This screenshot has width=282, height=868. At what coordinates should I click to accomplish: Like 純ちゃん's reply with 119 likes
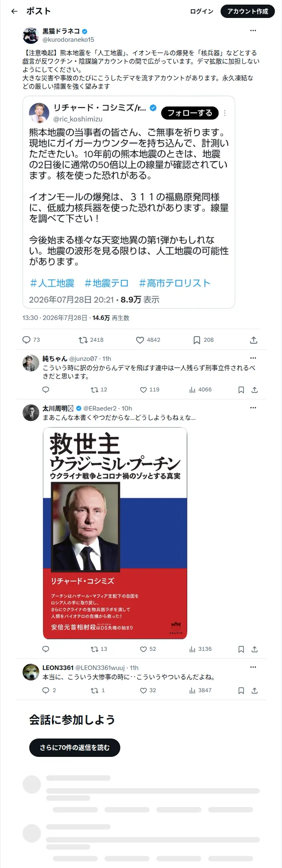click(x=143, y=390)
